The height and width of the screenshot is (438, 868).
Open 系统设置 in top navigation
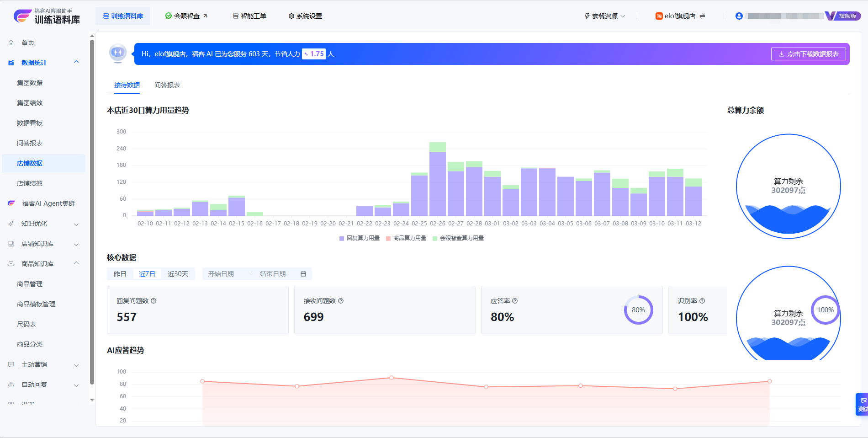(x=305, y=16)
